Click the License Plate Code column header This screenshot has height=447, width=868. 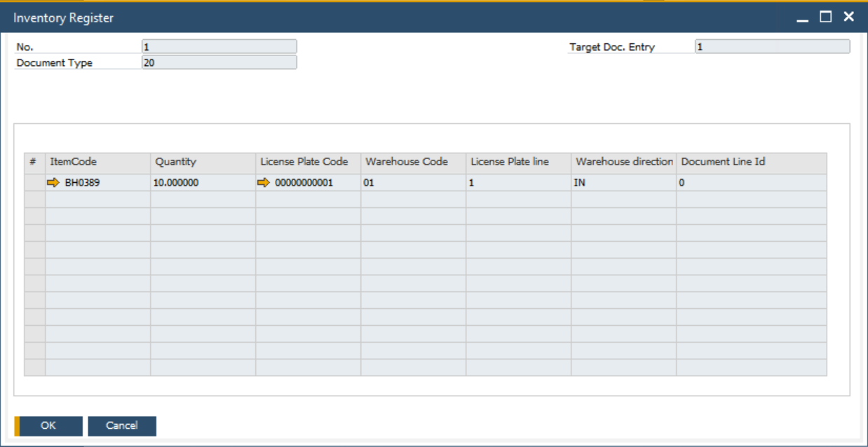coord(306,161)
